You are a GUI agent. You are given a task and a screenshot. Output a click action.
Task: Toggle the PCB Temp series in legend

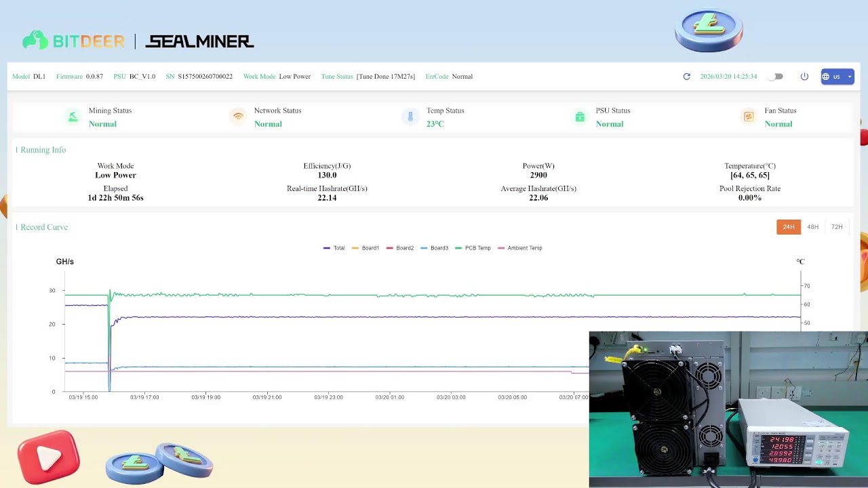pyautogui.click(x=473, y=248)
